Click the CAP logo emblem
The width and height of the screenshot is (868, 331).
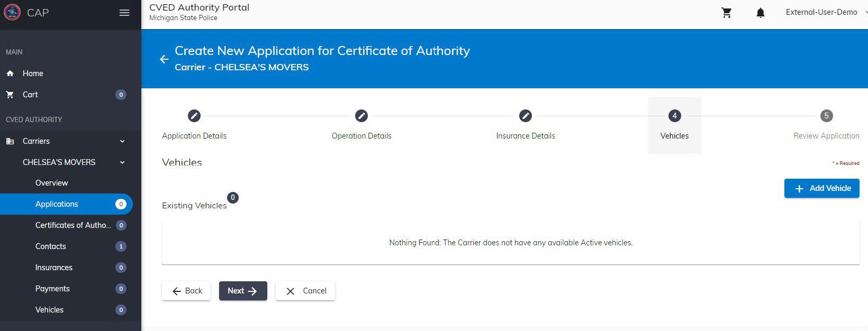pyautogui.click(x=12, y=12)
